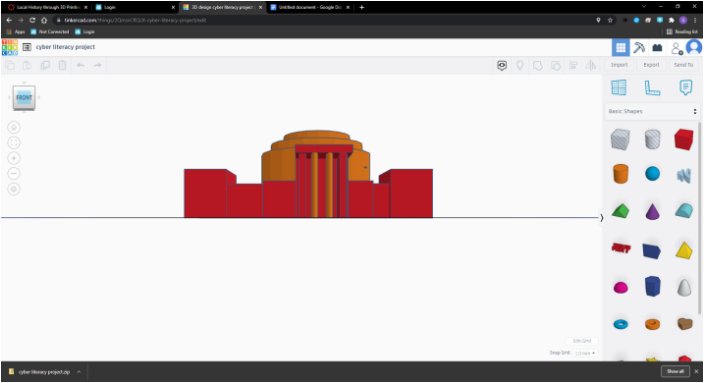Click the Zoom in plus button
The width and height of the screenshot is (706, 383).
click(14, 159)
